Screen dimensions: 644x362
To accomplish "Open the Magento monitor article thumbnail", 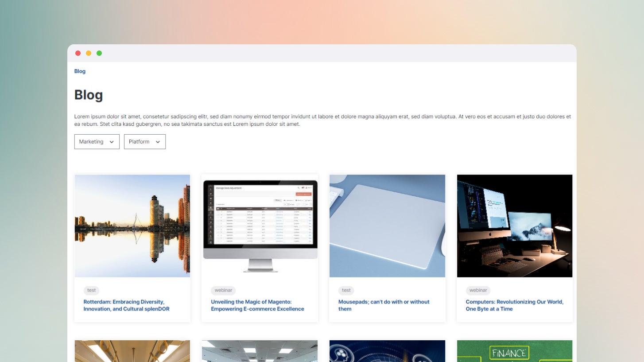I will pyautogui.click(x=260, y=226).
